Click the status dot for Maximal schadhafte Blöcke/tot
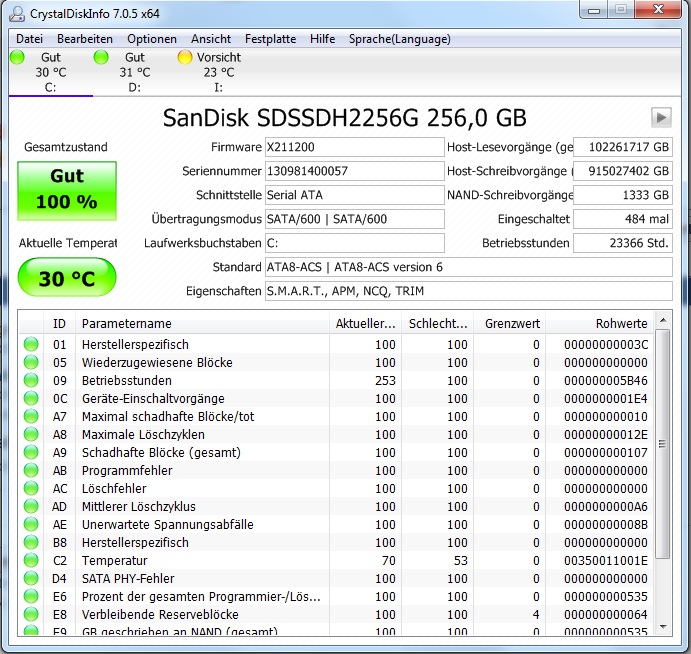691x654 pixels. tap(31, 416)
